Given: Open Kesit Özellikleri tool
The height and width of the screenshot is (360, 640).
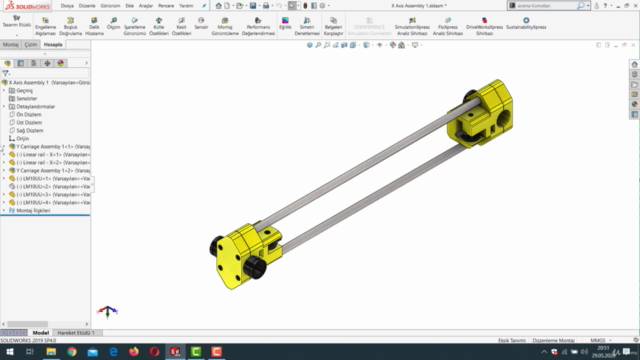Looking at the screenshot, I should pos(181,27).
